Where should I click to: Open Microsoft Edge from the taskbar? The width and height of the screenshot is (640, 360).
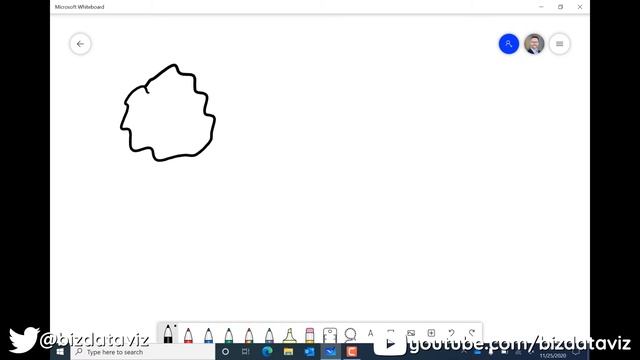tap(267, 351)
